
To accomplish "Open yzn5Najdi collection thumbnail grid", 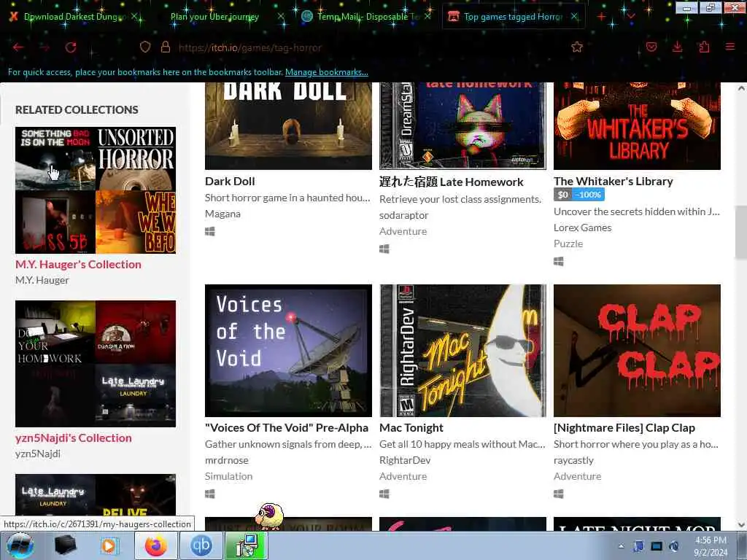I will click(x=96, y=363).
